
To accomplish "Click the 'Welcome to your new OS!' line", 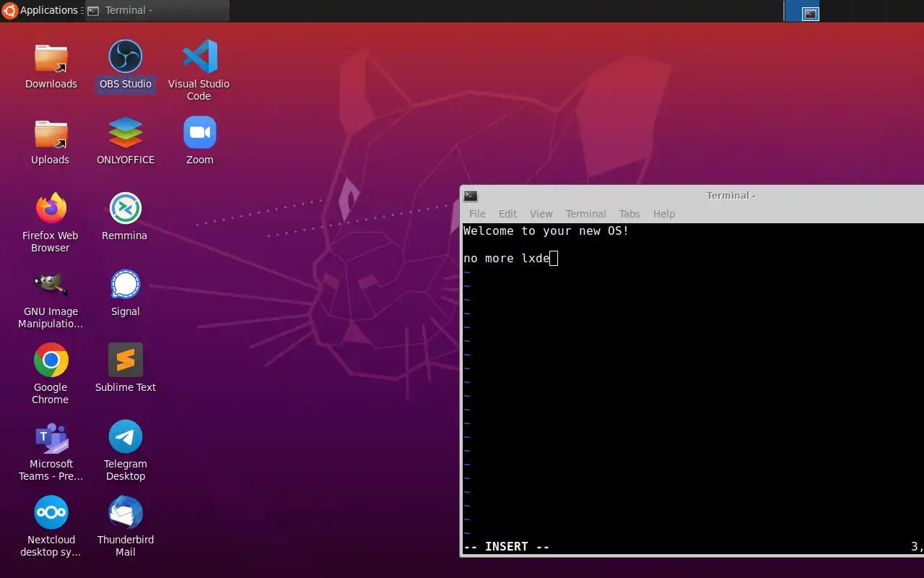I will pyautogui.click(x=546, y=231).
